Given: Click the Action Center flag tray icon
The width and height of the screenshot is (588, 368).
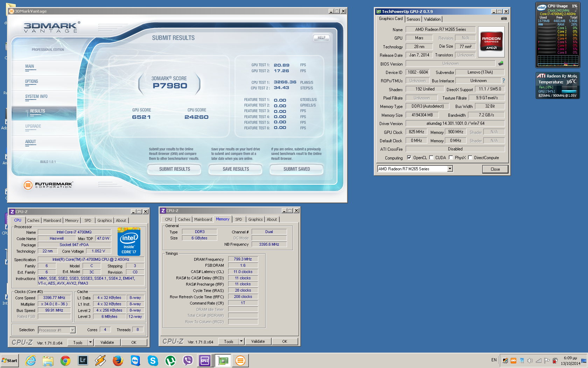Looking at the screenshot, I should pos(547,360).
